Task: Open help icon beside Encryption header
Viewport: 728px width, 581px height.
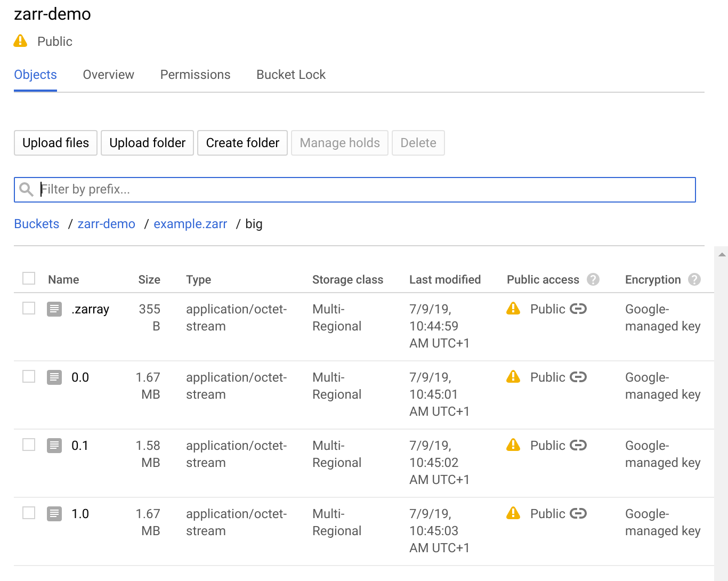Action: coord(694,279)
